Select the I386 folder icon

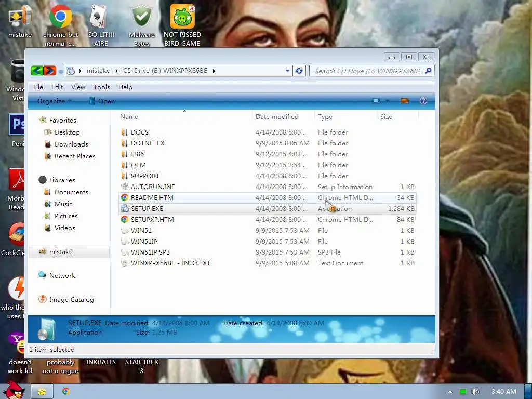pyautogui.click(x=125, y=154)
